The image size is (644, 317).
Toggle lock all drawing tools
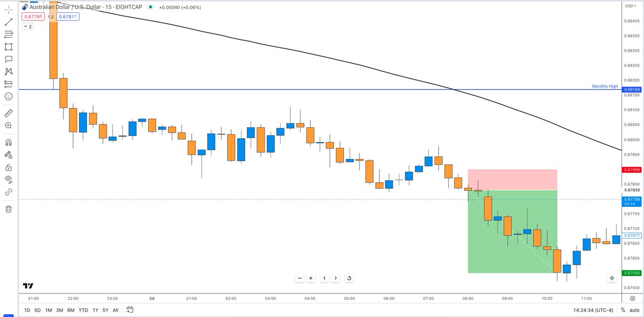[x=8, y=167]
